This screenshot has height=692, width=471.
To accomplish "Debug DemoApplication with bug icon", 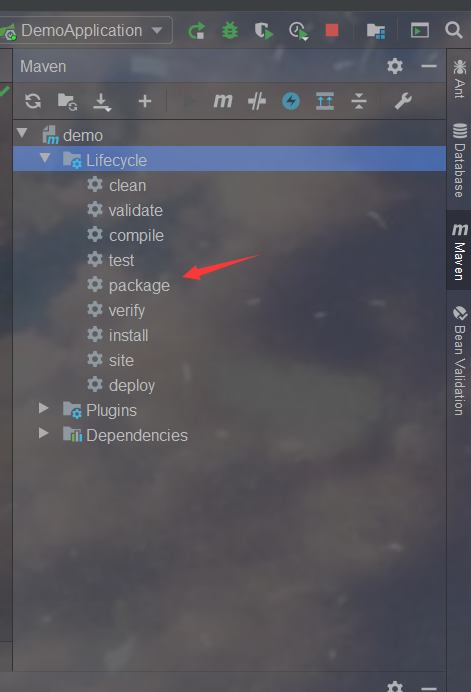I will [x=230, y=30].
